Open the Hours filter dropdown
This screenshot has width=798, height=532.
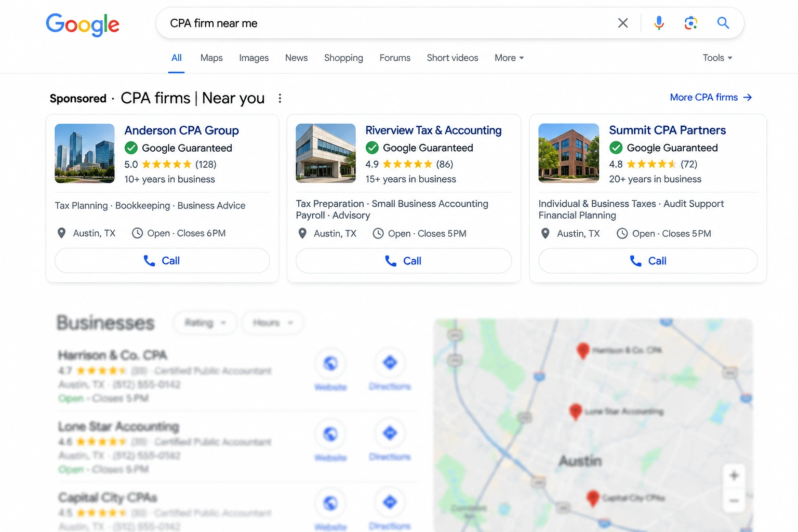point(273,323)
